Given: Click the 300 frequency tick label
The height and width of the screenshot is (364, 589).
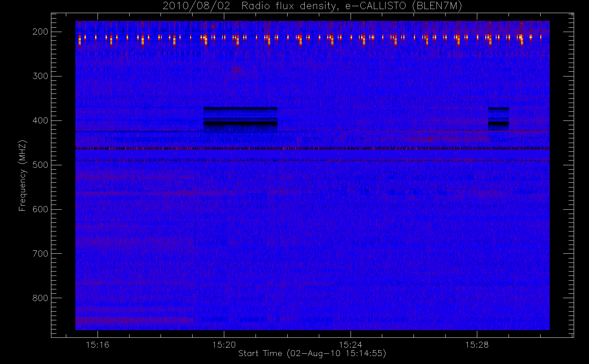Looking at the screenshot, I should click(x=40, y=76).
